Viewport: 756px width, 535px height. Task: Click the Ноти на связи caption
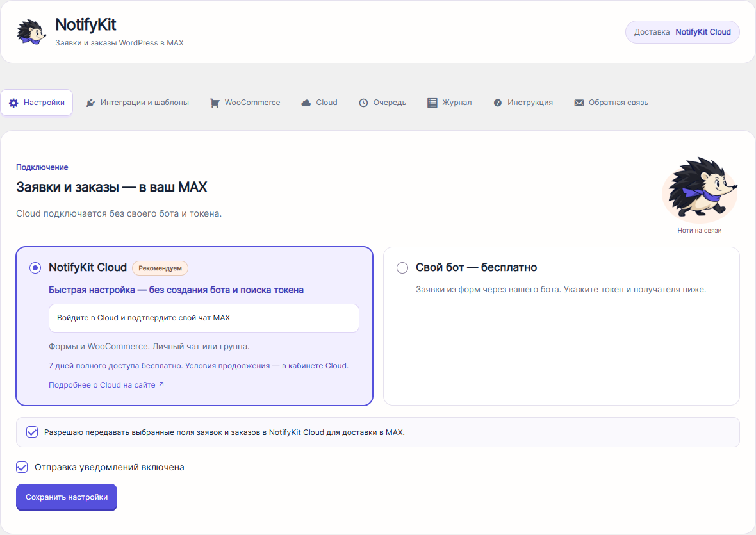pos(700,231)
